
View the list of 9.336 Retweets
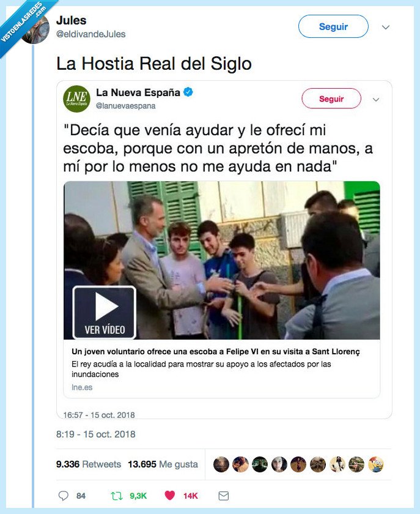89,464
